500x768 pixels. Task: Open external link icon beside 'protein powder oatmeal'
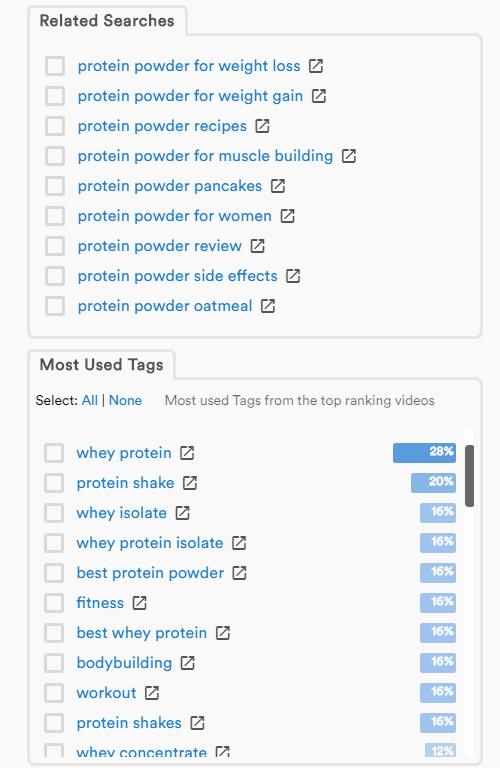pyautogui.click(x=268, y=306)
